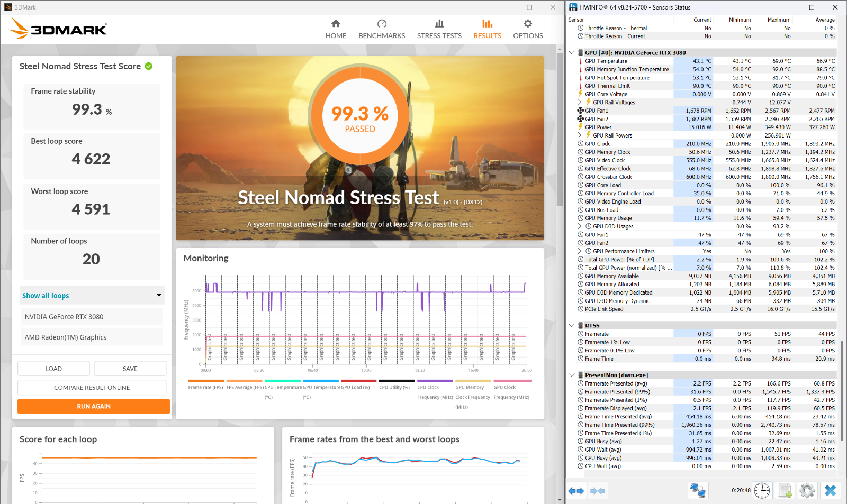This screenshot has width=847, height=504.
Task: Open the BENCHMARKS tab
Action: click(x=382, y=29)
